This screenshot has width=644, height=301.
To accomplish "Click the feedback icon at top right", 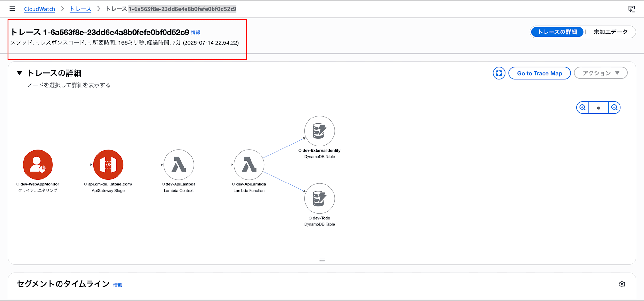I will (x=631, y=9).
